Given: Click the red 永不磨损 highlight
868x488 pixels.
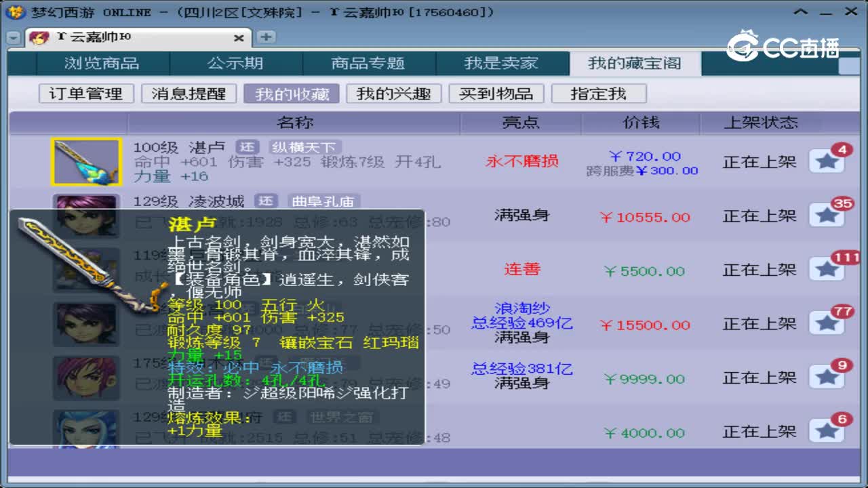Looking at the screenshot, I should 521,161.
